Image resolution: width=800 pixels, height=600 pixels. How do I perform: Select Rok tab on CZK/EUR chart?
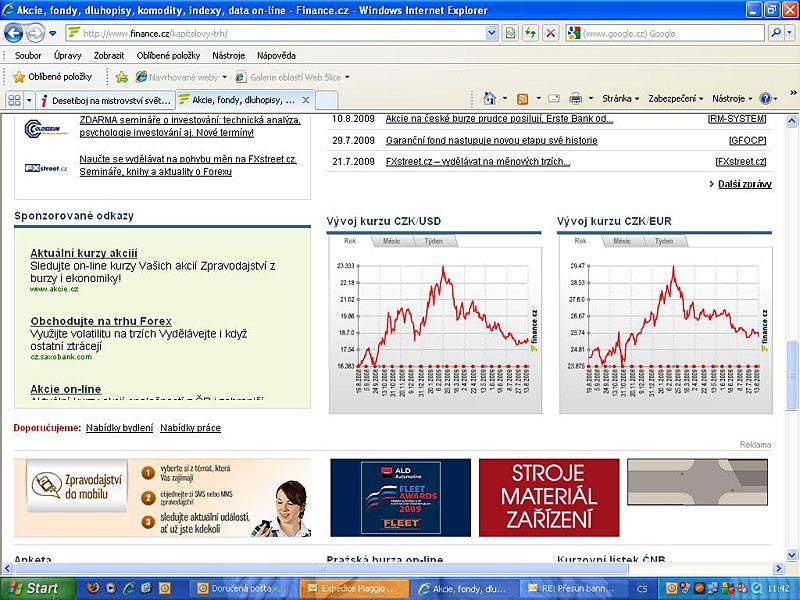click(x=581, y=241)
